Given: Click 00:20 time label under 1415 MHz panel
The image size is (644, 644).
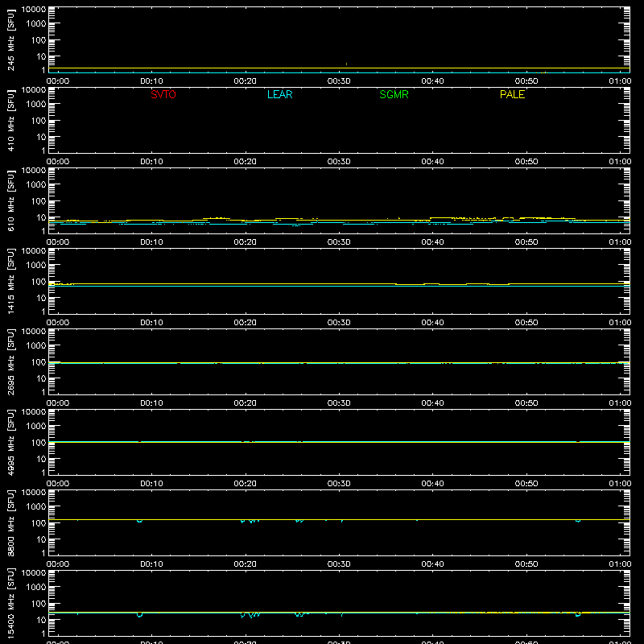Looking at the screenshot, I should [x=246, y=323].
